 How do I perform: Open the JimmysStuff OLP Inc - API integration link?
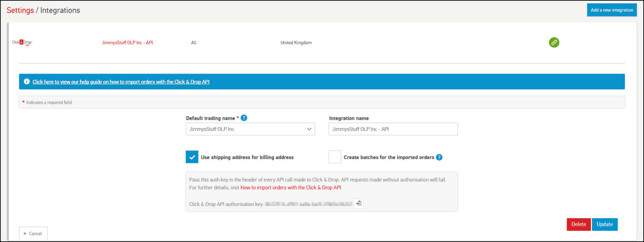pyautogui.click(x=127, y=43)
